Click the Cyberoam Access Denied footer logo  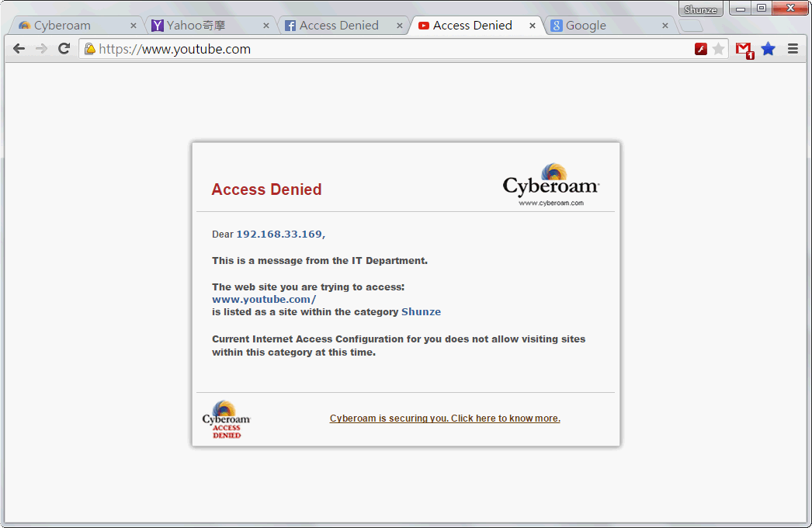(x=227, y=419)
